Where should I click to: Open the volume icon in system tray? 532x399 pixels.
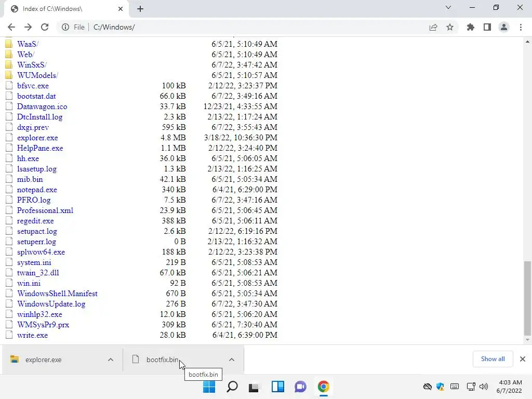click(484, 387)
